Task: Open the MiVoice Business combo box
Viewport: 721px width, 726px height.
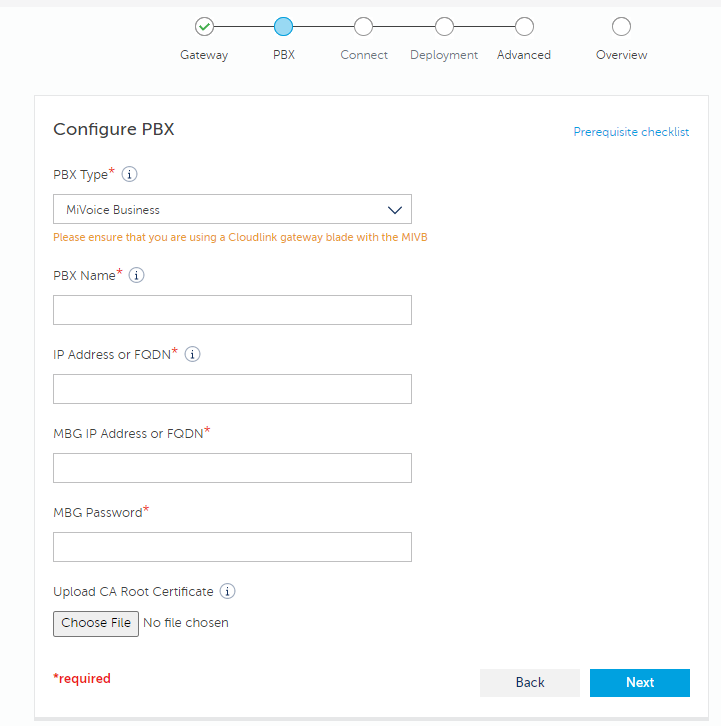Action: coord(232,209)
